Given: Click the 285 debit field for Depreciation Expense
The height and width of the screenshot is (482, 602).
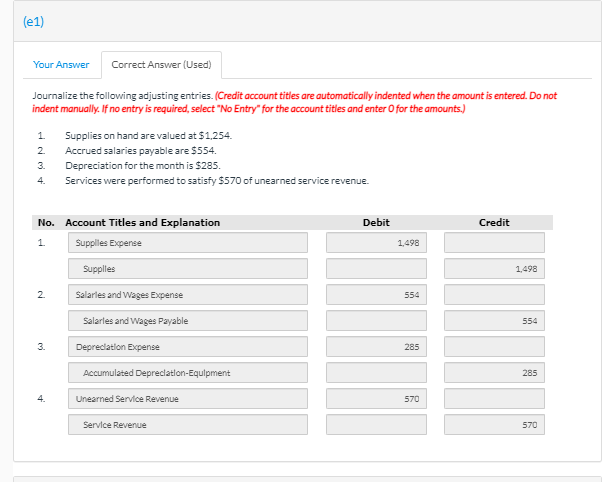Looking at the screenshot, I should coord(376,347).
